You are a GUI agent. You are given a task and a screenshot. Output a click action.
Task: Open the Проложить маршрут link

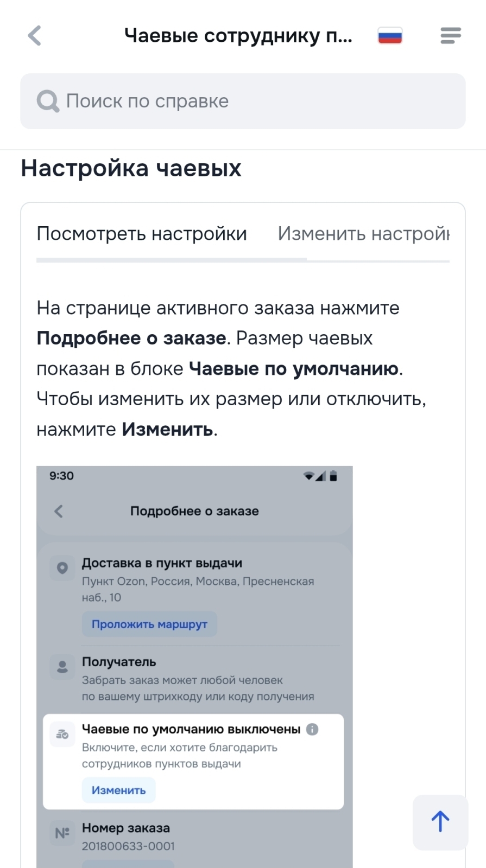(149, 624)
